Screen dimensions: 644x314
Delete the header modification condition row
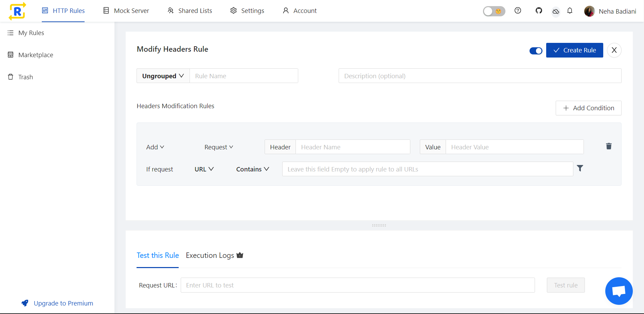[x=609, y=146]
